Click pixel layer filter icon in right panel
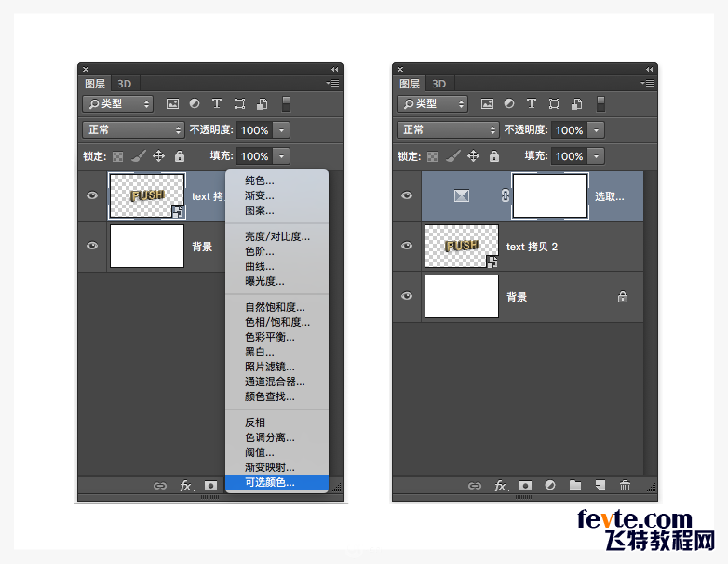Screen dimensions: 728x564 click(487, 104)
